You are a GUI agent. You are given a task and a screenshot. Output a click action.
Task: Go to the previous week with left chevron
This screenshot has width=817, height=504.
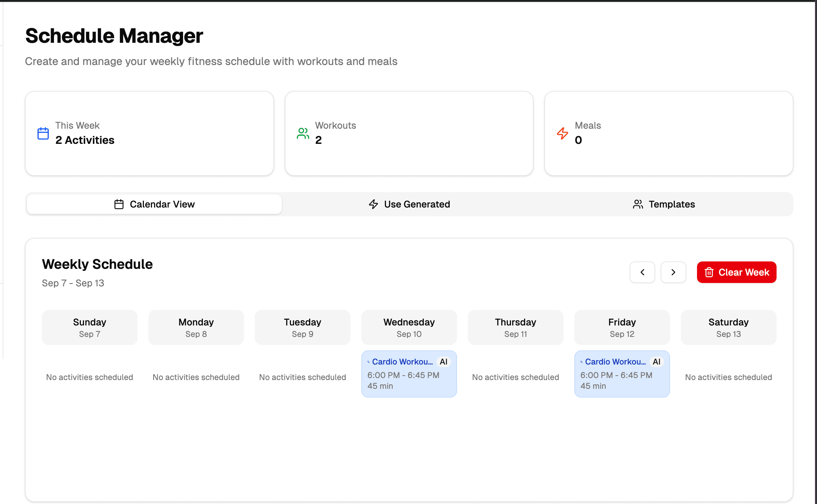click(x=642, y=272)
